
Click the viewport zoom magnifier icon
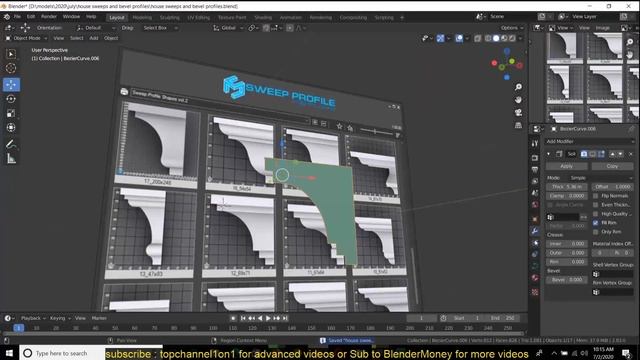[x=518, y=87]
